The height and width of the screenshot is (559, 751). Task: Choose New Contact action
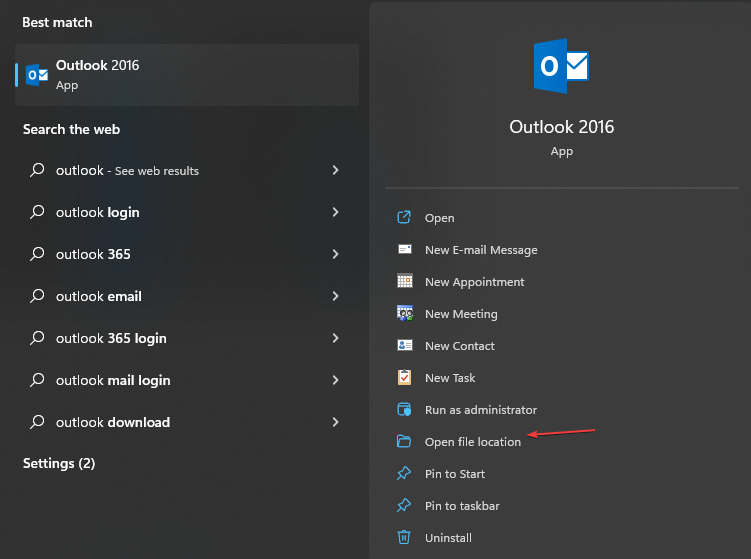click(x=459, y=346)
